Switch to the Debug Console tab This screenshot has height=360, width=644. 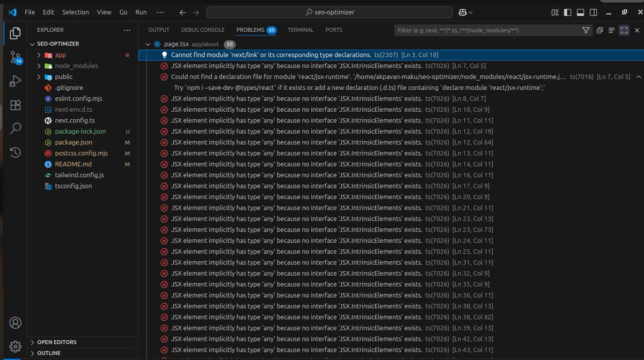coord(203,30)
